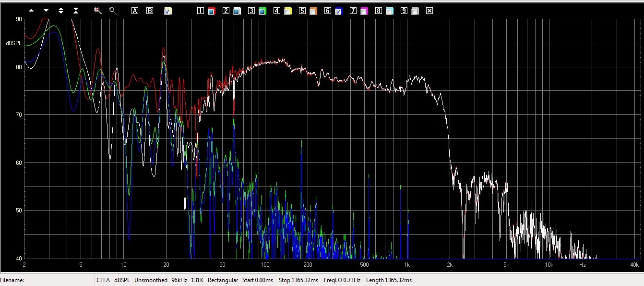This screenshot has width=644, height=286.
Task: Click the expand vertical scale icon
Action: pyautogui.click(x=61, y=11)
